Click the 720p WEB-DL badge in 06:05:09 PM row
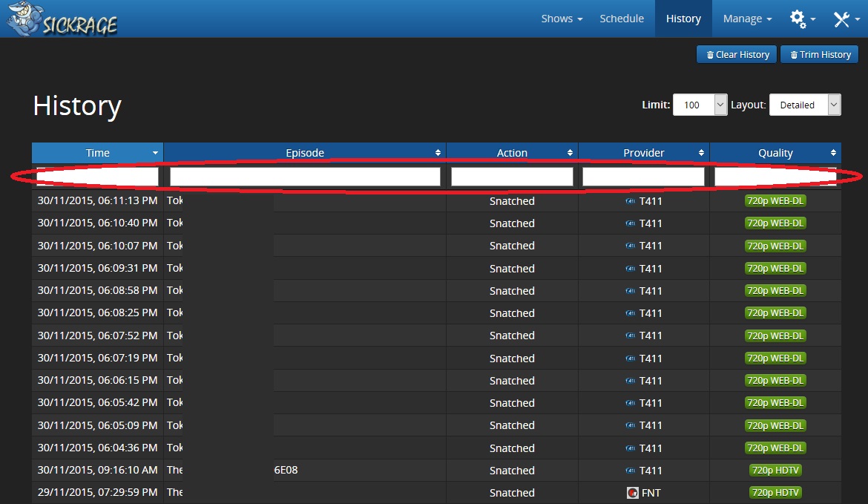This screenshot has width=868, height=504. coord(775,425)
